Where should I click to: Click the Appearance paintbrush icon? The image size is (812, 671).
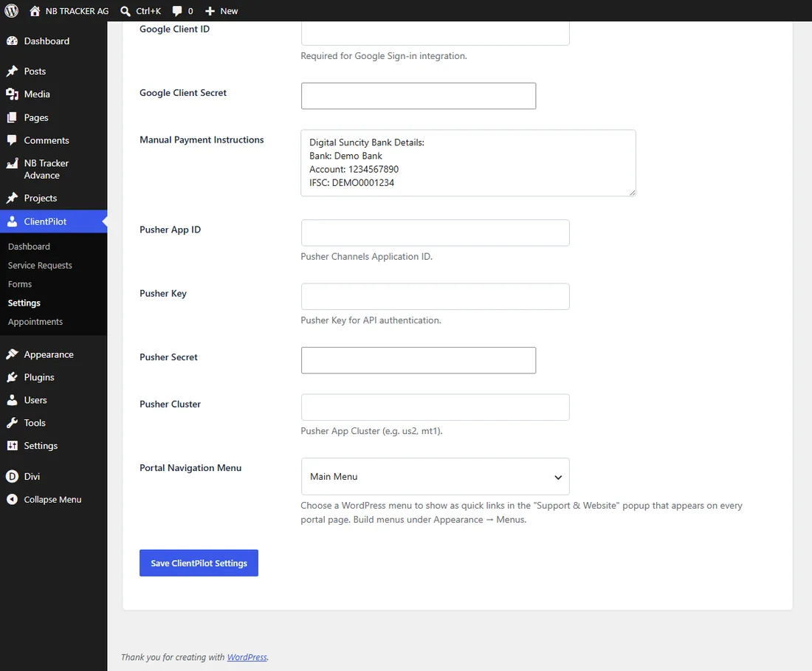click(13, 354)
